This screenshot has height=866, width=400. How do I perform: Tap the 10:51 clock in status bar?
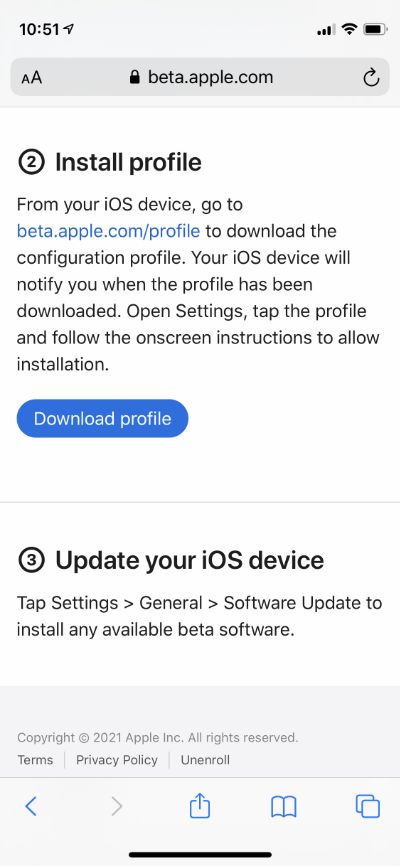point(39,29)
